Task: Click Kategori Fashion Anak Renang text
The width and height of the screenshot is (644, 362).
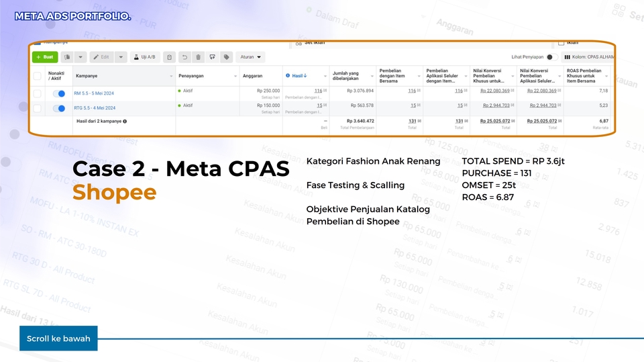Action: (x=373, y=161)
